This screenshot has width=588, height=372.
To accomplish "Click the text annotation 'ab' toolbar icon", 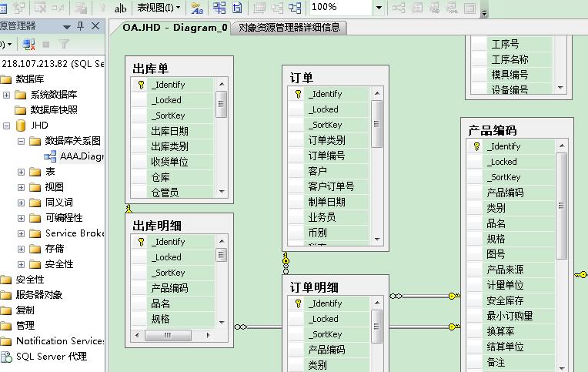I will (120, 8).
